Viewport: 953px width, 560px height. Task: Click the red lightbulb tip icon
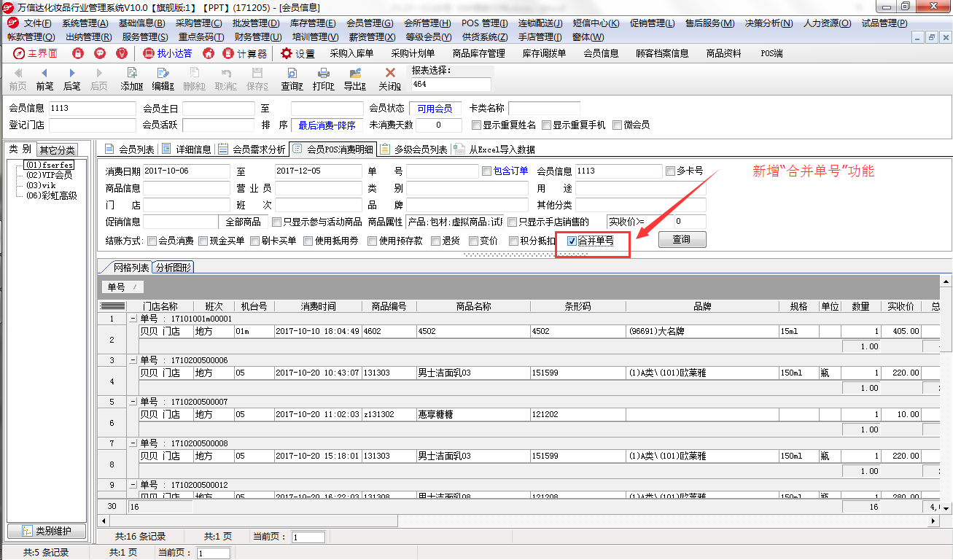[x=122, y=53]
